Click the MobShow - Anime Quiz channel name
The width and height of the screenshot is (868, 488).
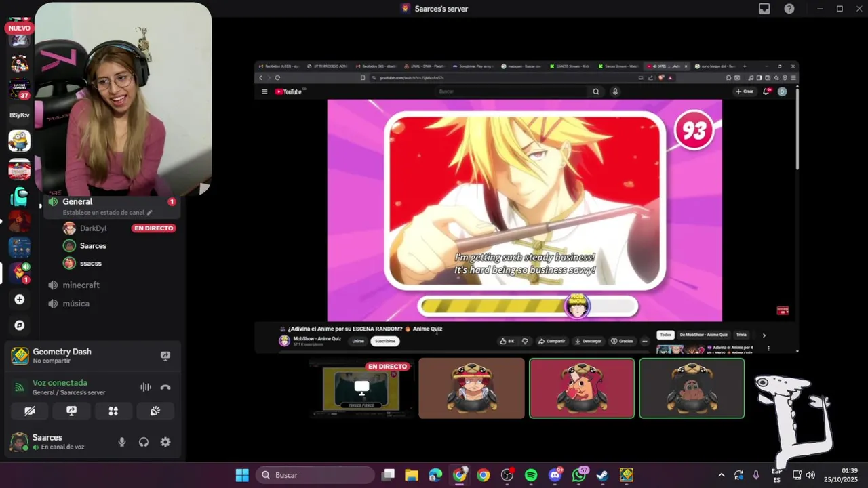pos(317,338)
